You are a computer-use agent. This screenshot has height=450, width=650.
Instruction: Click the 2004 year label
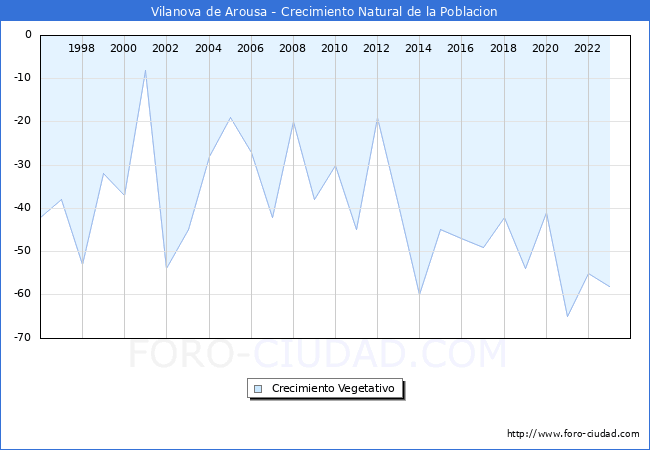pyautogui.click(x=209, y=48)
